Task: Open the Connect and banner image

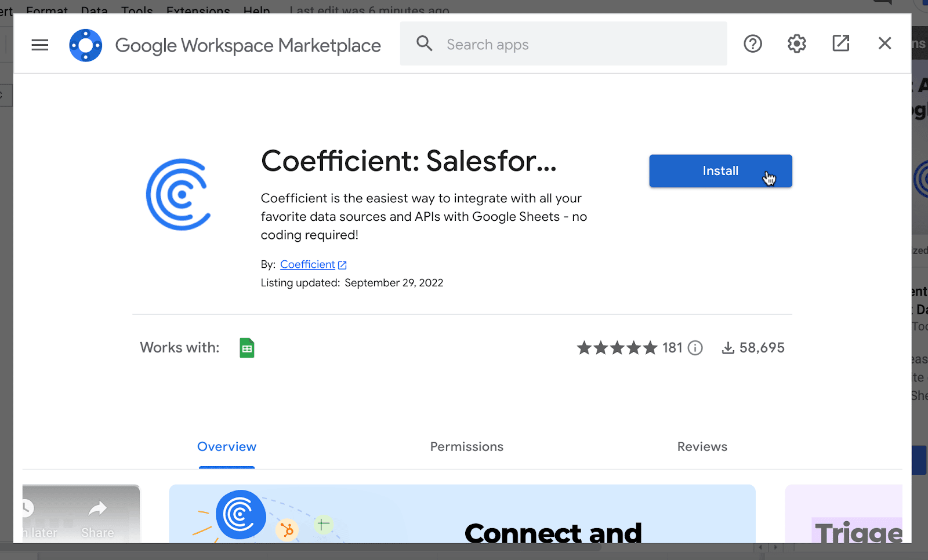Action: pyautogui.click(x=462, y=514)
